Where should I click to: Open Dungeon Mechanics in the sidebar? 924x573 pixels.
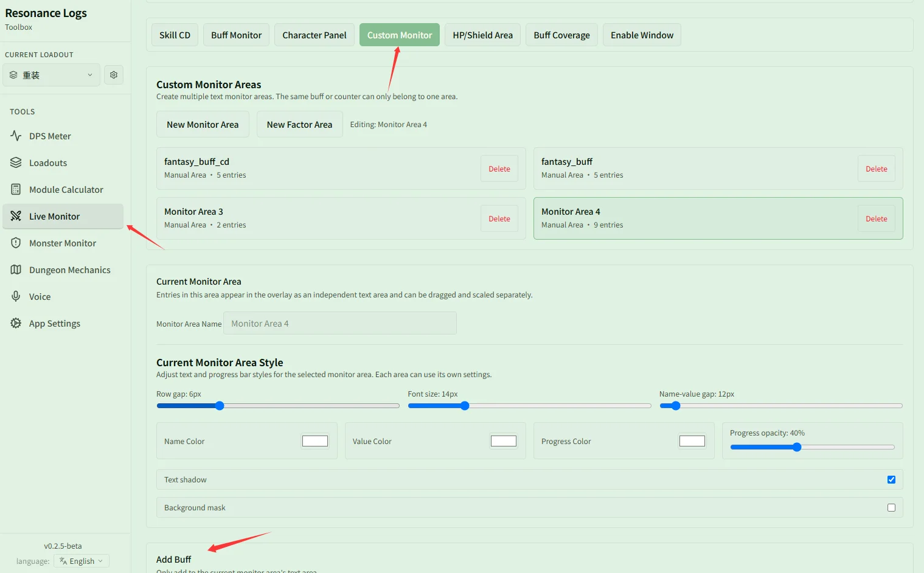point(63,269)
